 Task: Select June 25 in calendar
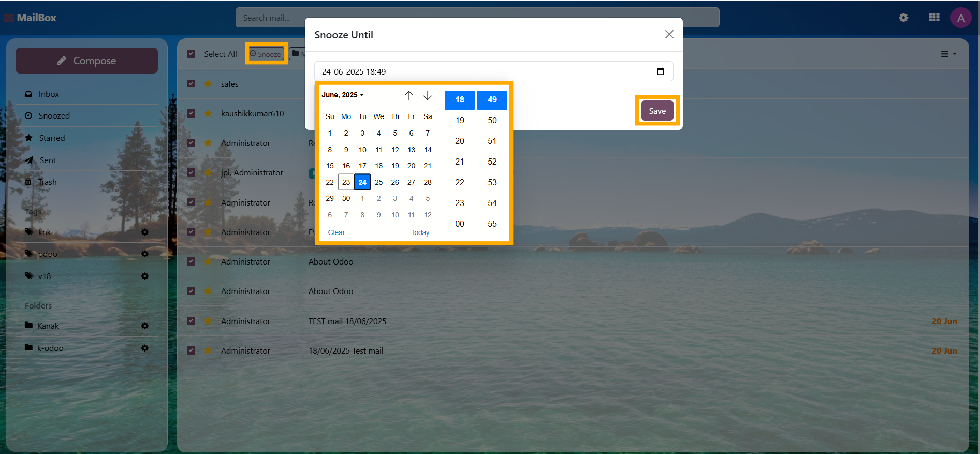(379, 182)
